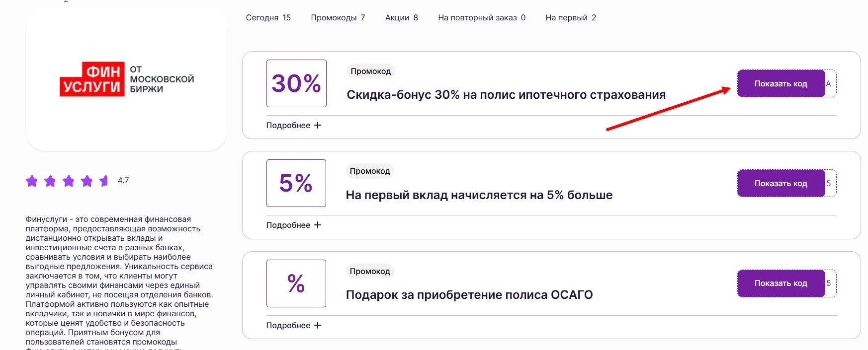The height and width of the screenshot is (350, 868).
Task: Click the plus icon next to first Подробнее
Action: point(318,125)
